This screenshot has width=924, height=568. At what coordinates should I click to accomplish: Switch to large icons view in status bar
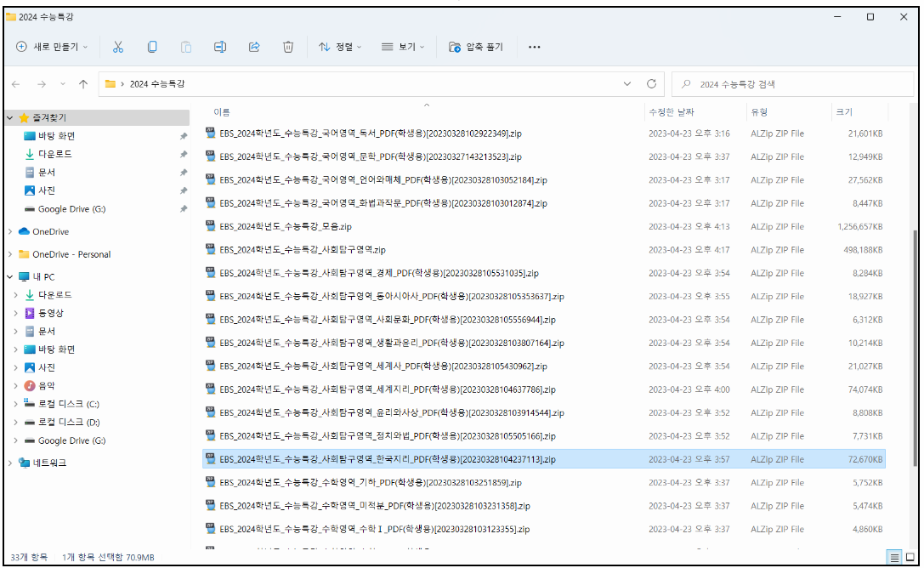point(910,558)
